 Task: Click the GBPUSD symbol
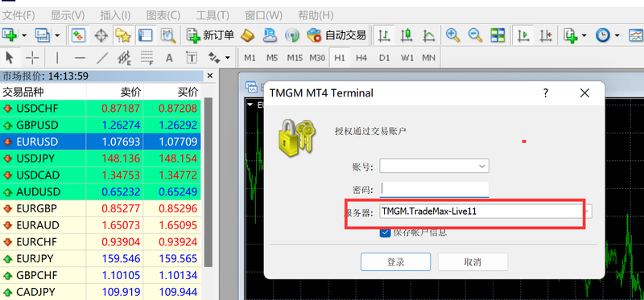37,125
